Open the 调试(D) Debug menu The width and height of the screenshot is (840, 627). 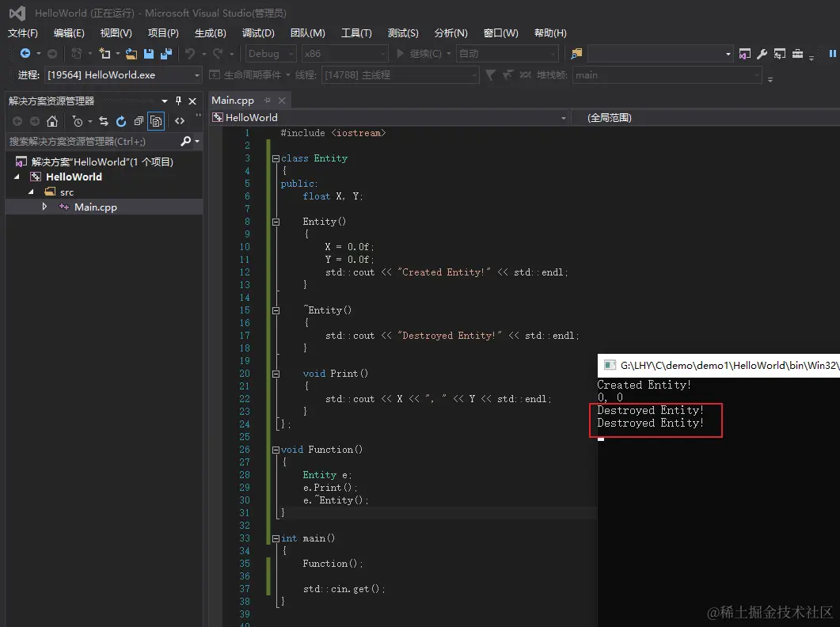(258, 33)
